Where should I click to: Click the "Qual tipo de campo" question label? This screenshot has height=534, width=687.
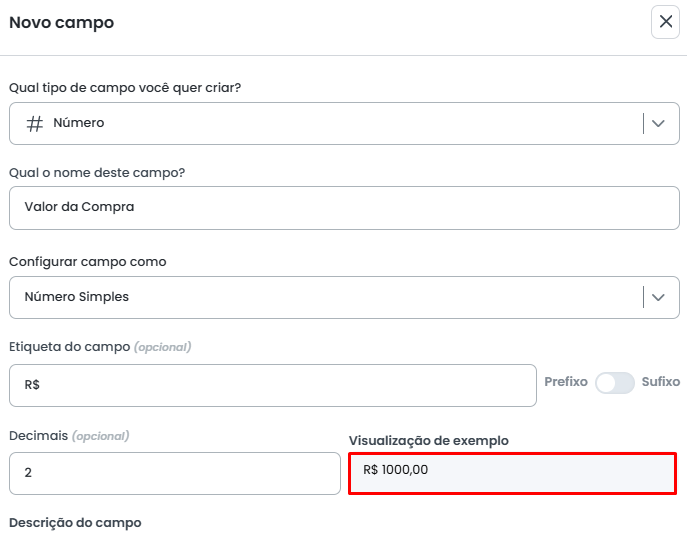125,87
